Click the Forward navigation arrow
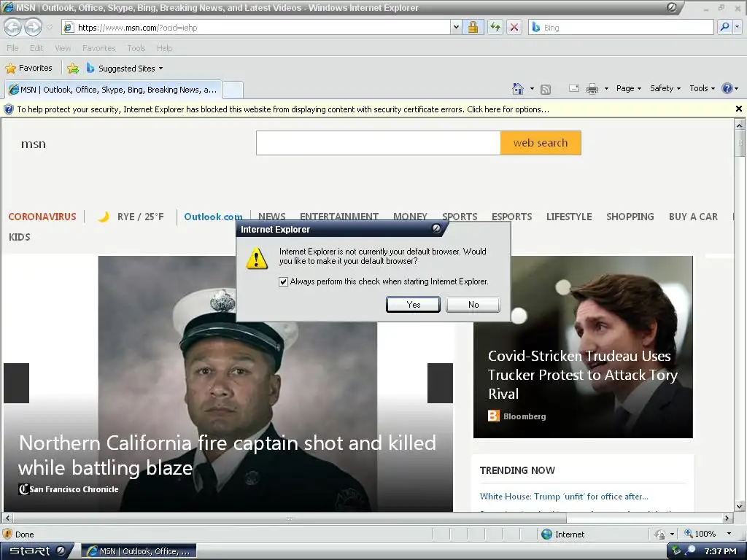This screenshot has height=560, width=747. [33, 27]
